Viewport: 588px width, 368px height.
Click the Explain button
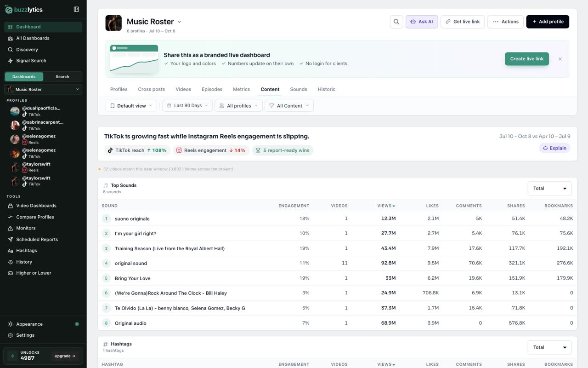coord(554,148)
